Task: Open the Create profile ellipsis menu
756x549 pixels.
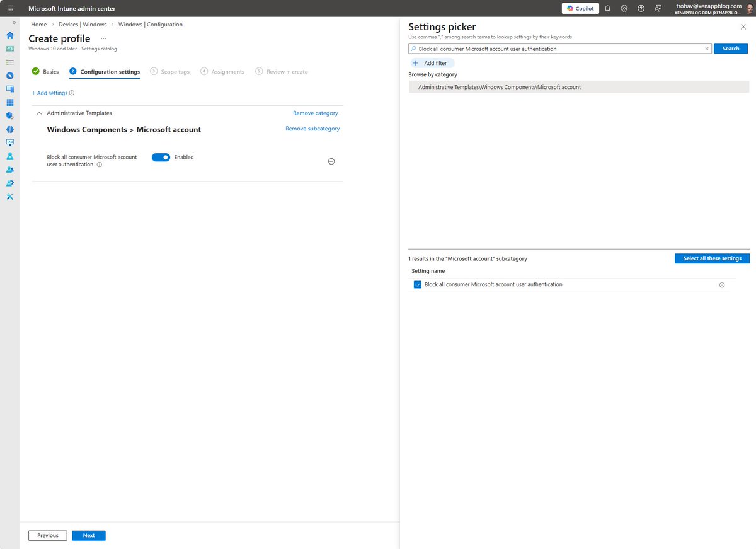Action: pos(104,39)
